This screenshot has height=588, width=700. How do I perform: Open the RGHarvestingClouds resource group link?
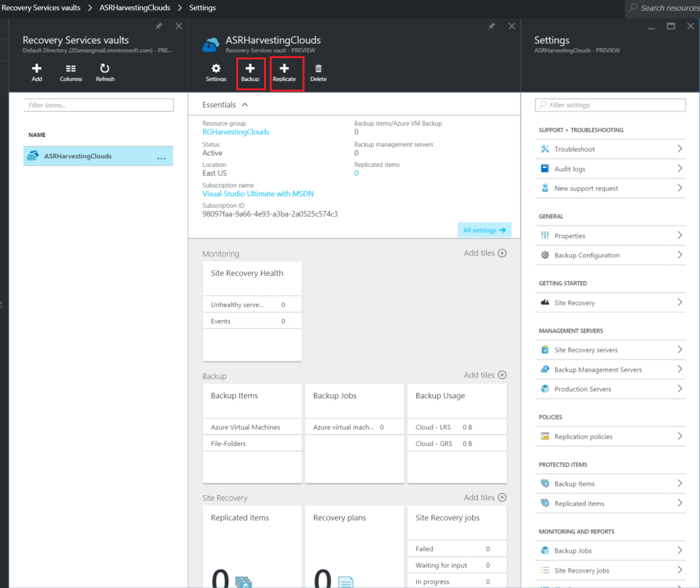pyautogui.click(x=236, y=132)
